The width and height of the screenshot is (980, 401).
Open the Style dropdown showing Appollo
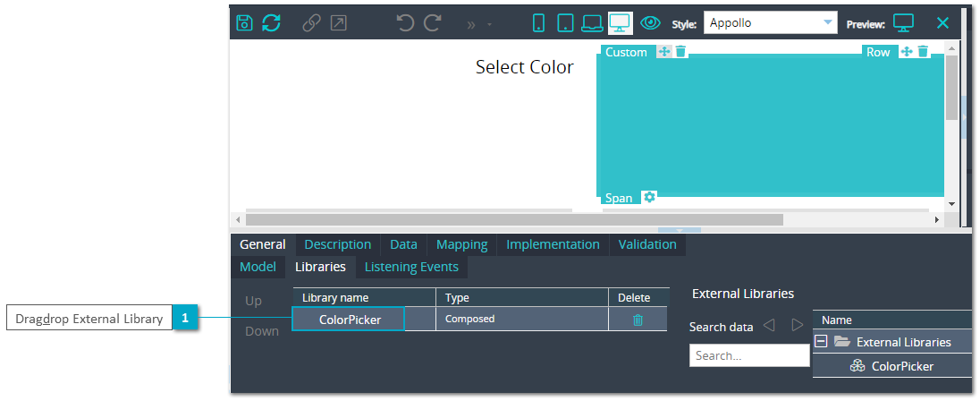pyautogui.click(x=770, y=23)
